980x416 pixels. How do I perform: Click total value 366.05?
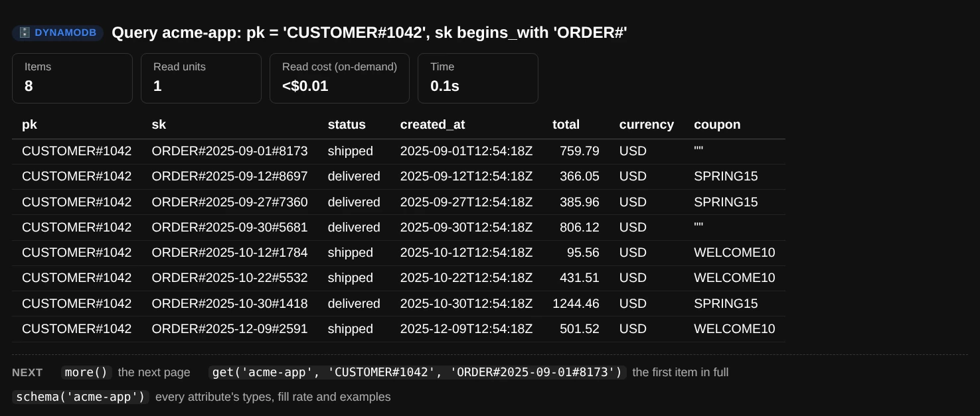580,176
